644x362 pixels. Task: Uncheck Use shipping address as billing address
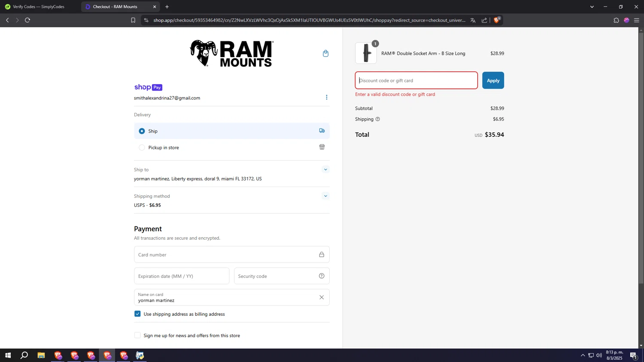pyautogui.click(x=137, y=314)
